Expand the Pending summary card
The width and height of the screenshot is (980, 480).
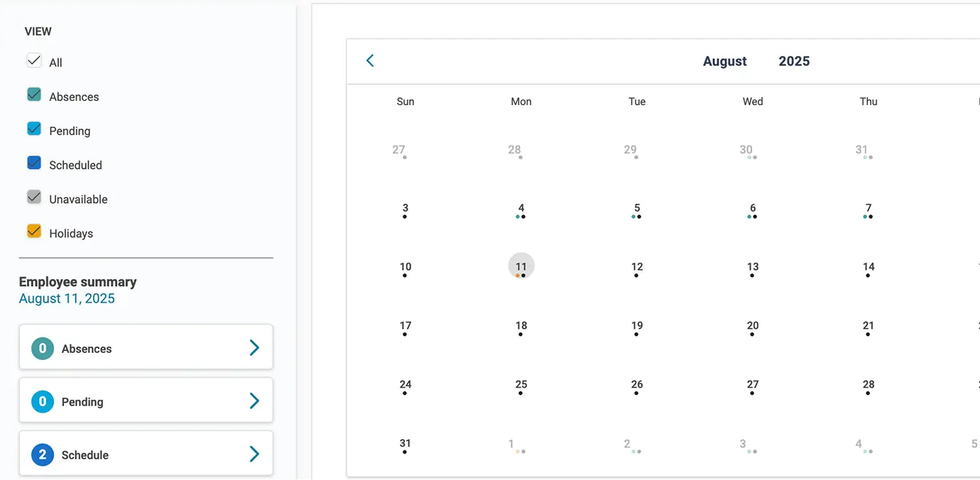tap(254, 401)
